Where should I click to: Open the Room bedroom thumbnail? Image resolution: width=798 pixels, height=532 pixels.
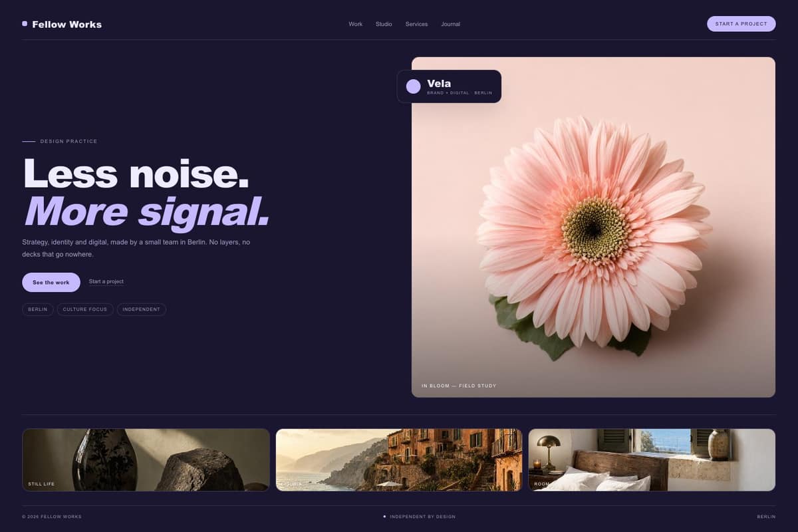[x=652, y=460]
